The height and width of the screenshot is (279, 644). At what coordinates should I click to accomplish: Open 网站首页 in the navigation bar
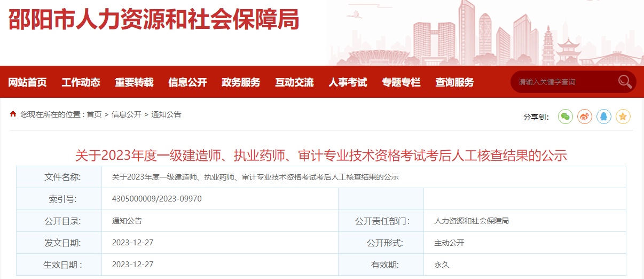click(27, 82)
